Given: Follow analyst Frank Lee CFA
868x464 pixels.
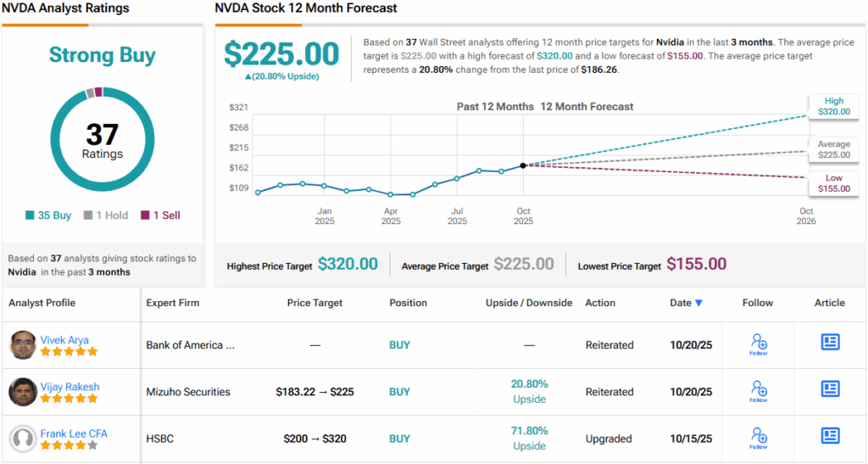Looking at the screenshot, I should click(x=759, y=437).
